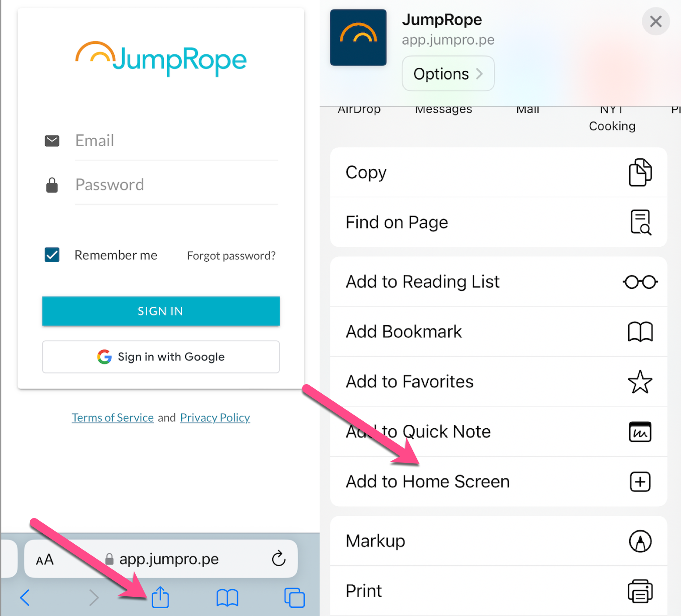Tap the SIGN IN button
Viewport: 683px width, 616px height.
coord(160,311)
